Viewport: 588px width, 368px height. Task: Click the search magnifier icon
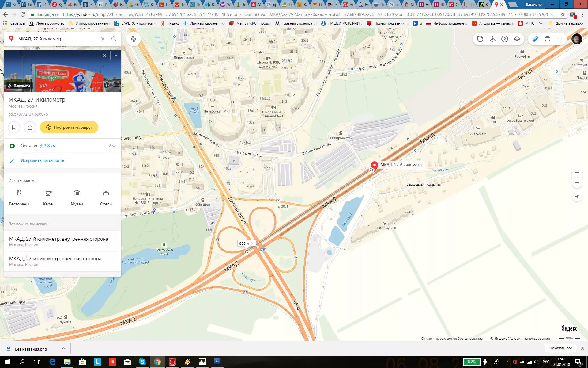pos(114,39)
